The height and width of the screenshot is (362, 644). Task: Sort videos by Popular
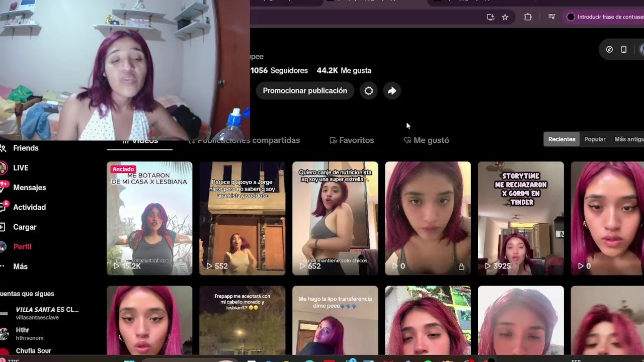click(595, 139)
